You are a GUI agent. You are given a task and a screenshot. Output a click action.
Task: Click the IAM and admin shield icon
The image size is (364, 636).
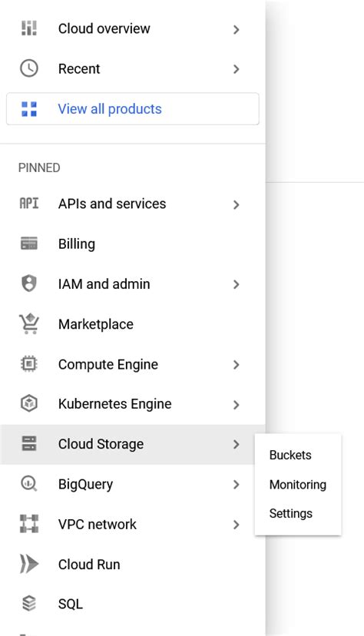28,283
